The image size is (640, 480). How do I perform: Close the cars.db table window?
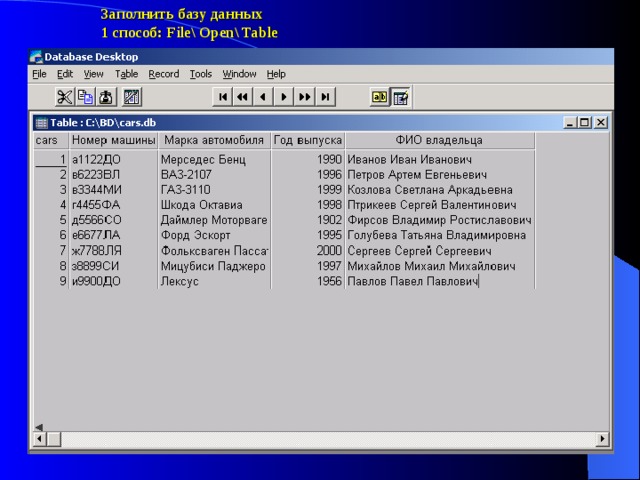(601, 122)
